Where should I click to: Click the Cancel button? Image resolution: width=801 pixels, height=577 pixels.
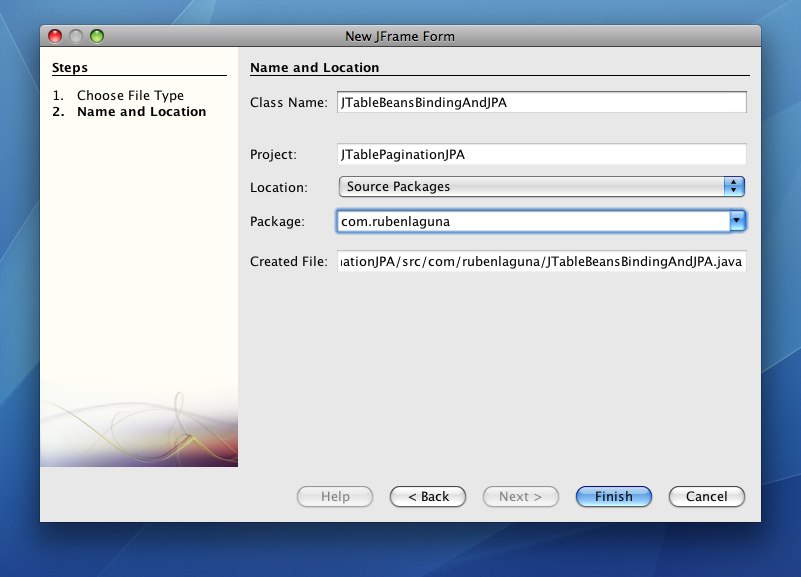point(706,496)
